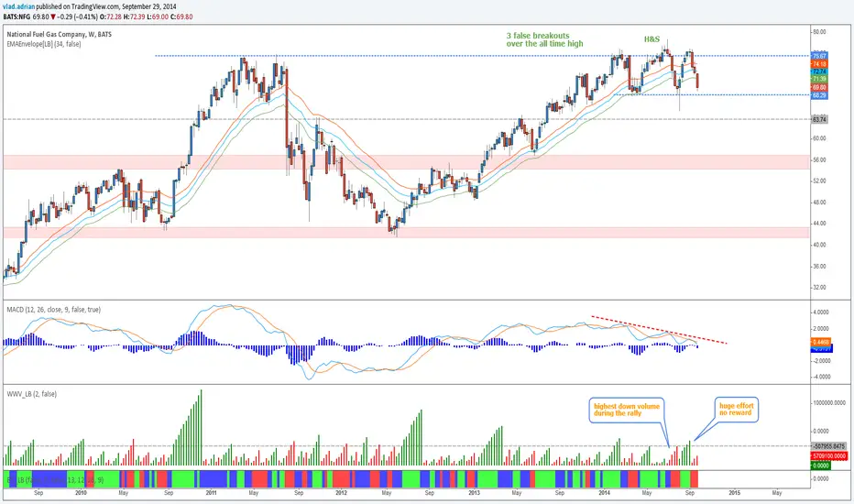Click the 4.0000 MACD axis tick

pyautogui.click(x=821, y=312)
